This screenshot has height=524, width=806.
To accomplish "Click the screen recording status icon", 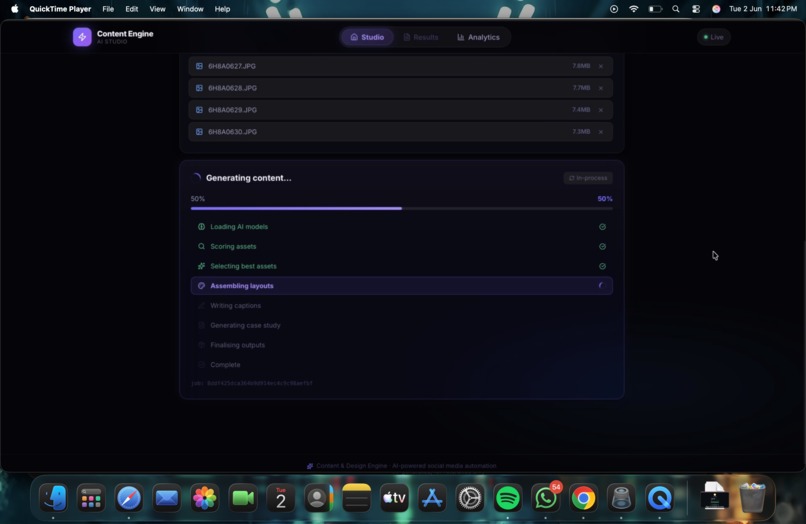I will coord(614,9).
